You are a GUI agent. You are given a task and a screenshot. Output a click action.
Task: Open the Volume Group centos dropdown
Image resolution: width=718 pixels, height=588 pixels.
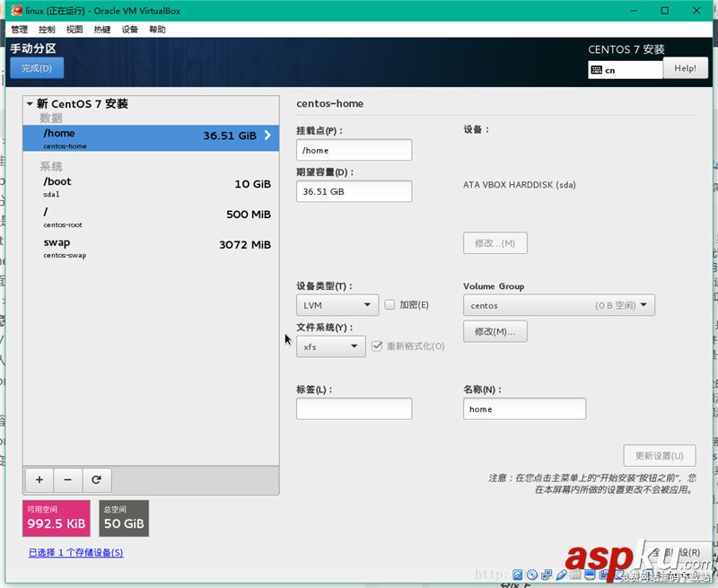click(x=558, y=305)
